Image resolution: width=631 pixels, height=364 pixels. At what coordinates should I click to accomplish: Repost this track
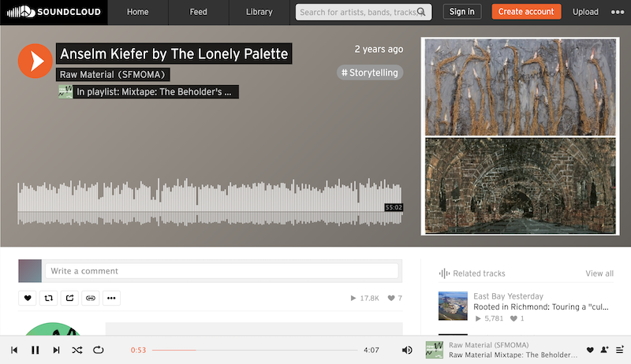coord(48,298)
